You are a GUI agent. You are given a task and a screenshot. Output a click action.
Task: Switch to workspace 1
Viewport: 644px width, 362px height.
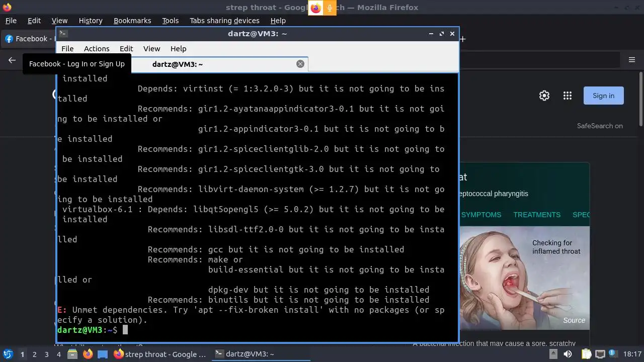(x=22, y=354)
